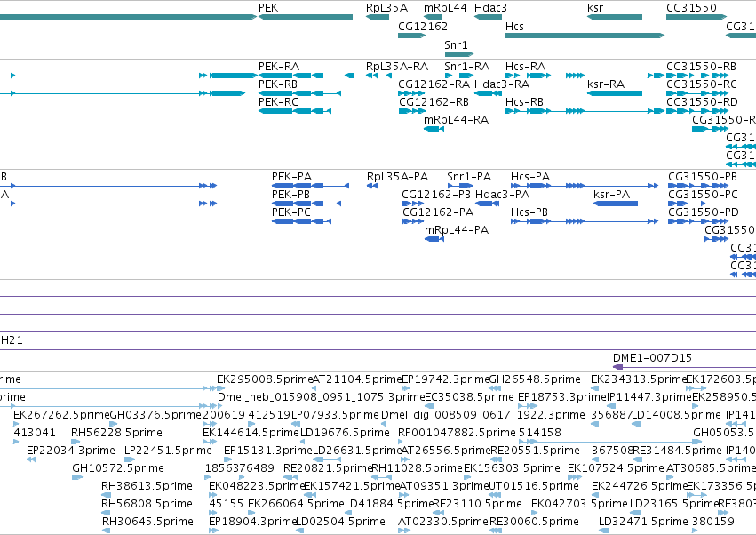Select CG12162-PA protein feature
The height and width of the screenshot is (535, 756).
coord(414,221)
